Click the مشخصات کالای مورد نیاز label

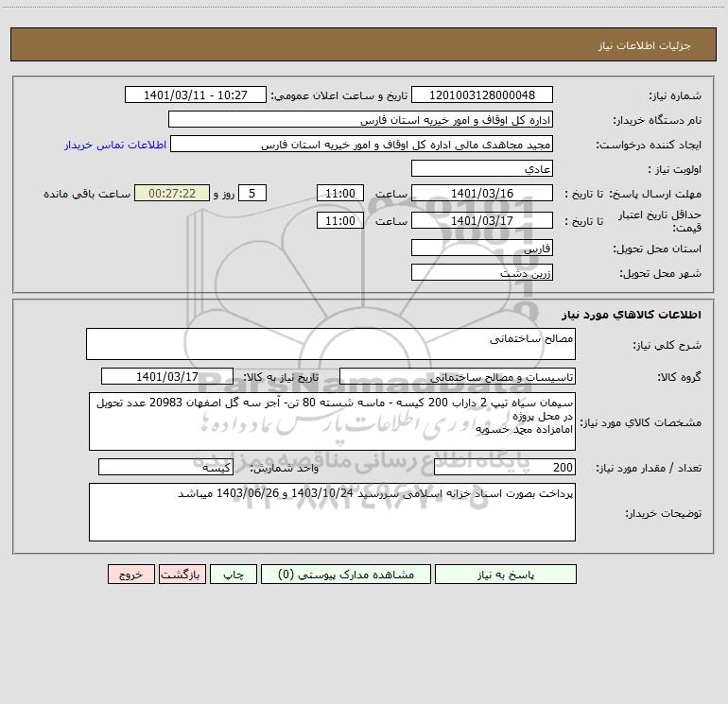[x=641, y=422]
